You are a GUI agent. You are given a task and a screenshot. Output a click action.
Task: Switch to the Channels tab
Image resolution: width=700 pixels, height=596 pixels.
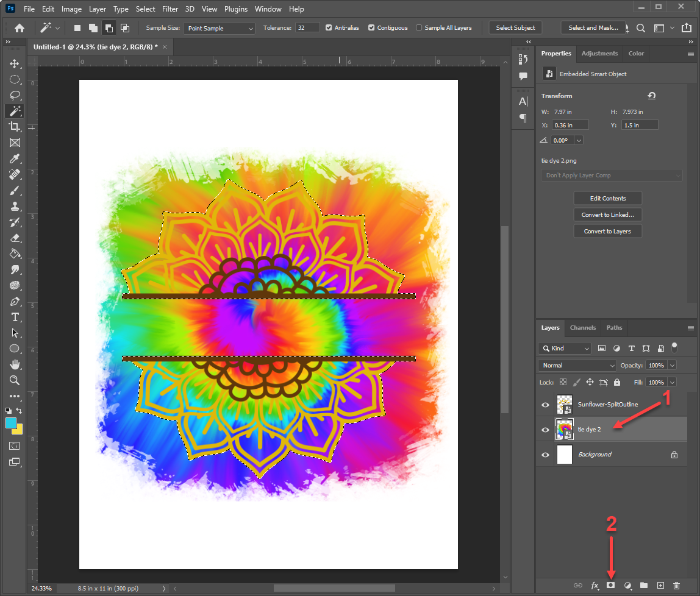583,328
